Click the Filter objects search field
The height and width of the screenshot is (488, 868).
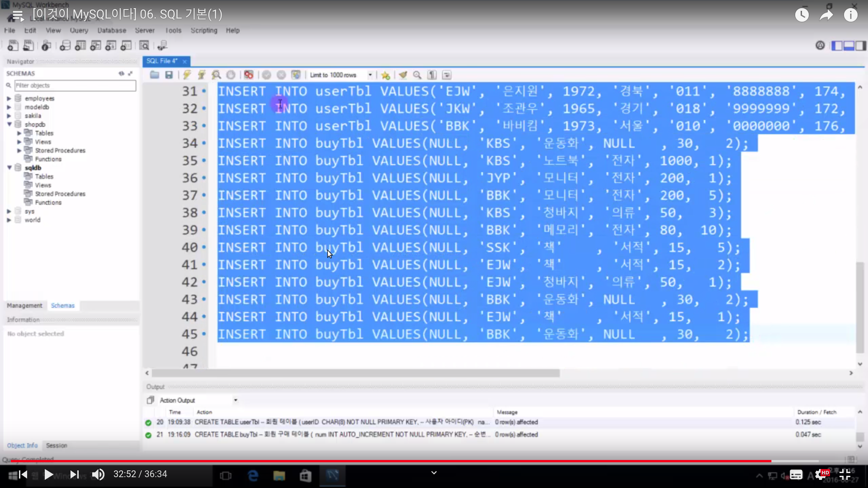coord(75,85)
